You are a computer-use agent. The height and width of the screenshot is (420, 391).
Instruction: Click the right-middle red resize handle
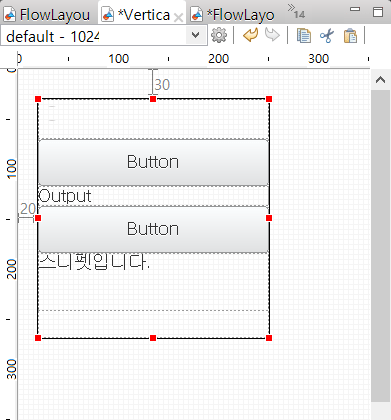click(269, 218)
